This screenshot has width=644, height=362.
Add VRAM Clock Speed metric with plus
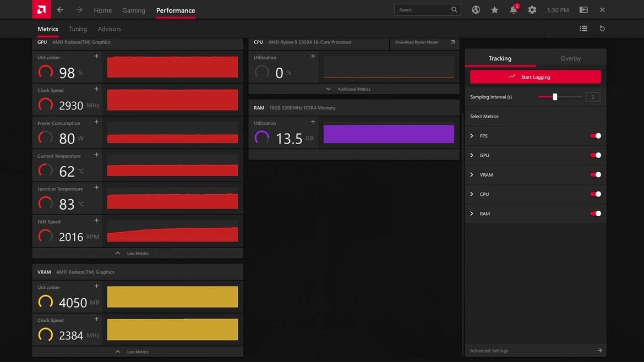click(96, 319)
